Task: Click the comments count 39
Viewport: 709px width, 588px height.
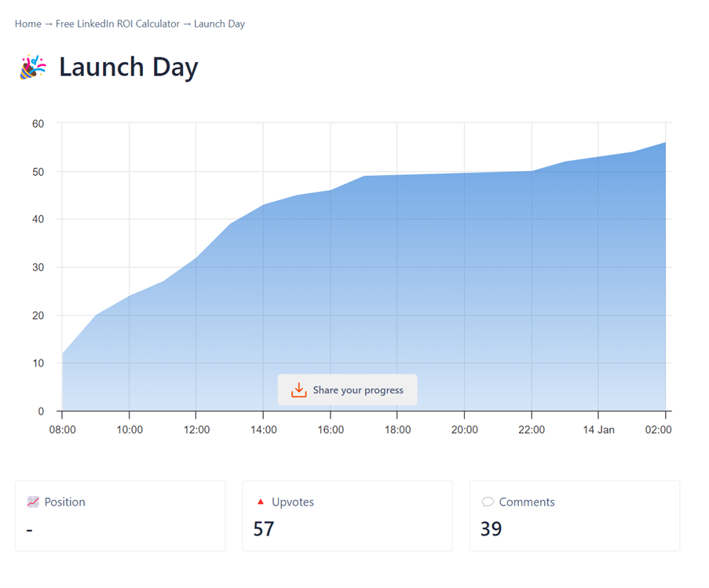Action: (x=491, y=529)
